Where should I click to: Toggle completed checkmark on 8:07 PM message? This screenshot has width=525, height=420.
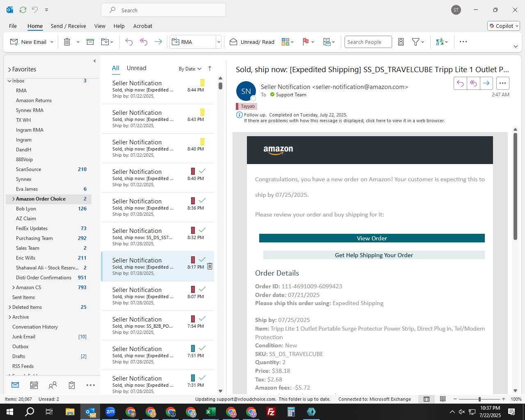202,289
